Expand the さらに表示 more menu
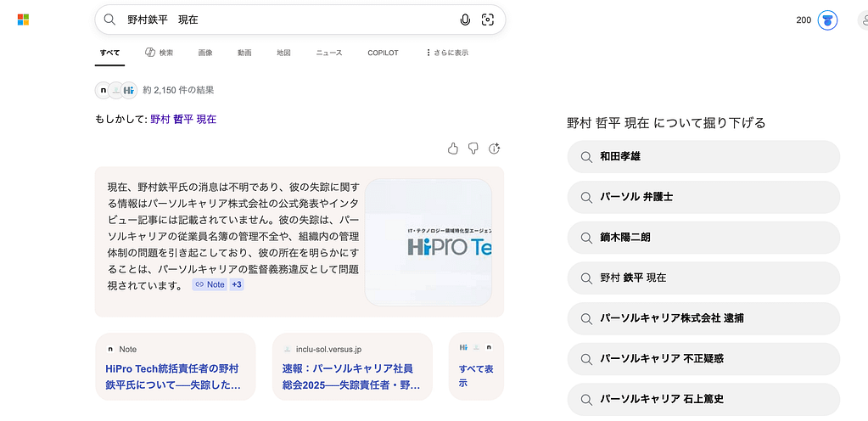 click(446, 53)
